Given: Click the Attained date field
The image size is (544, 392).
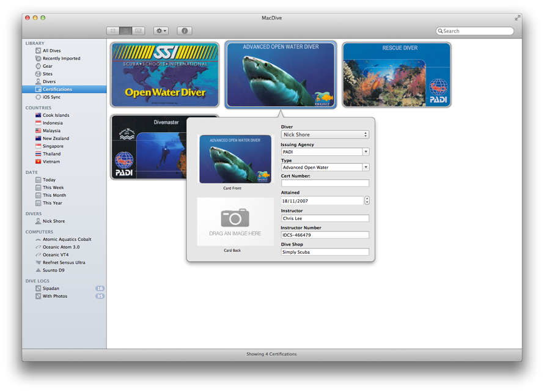Looking at the screenshot, I should [x=322, y=201].
